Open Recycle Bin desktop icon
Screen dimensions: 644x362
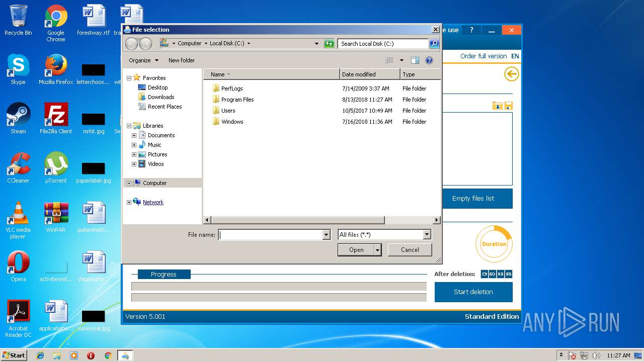pyautogui.click(x=18, y=20)
